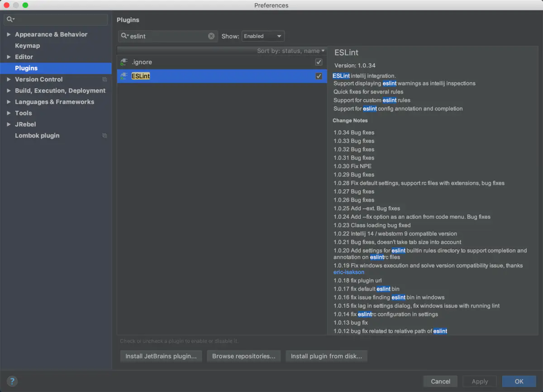Click the Change Notes heading
Screen dimensions: 543x392
coord(350,121)
